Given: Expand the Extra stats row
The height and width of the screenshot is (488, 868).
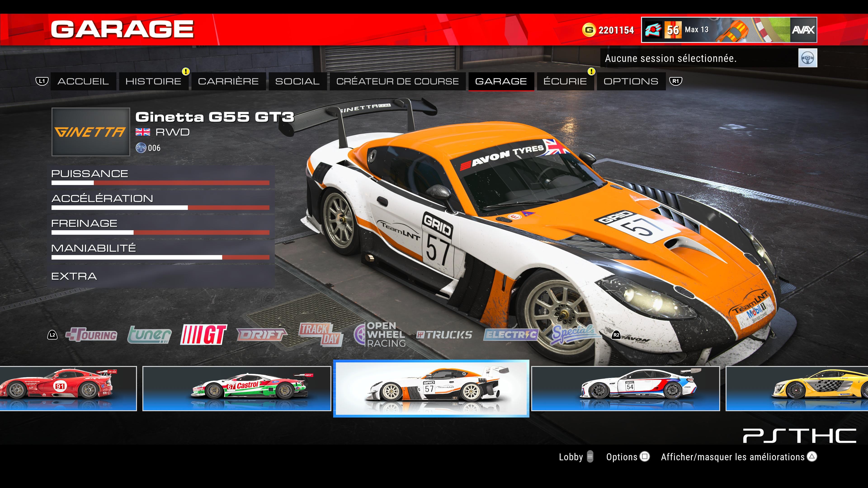Looking at the screenshot, I should coord(161,276).
